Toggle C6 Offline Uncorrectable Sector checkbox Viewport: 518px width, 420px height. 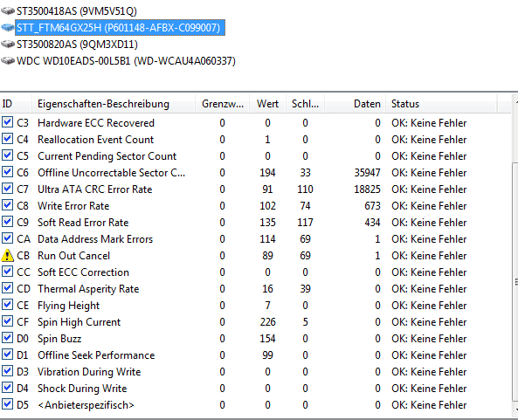(7, 172)
